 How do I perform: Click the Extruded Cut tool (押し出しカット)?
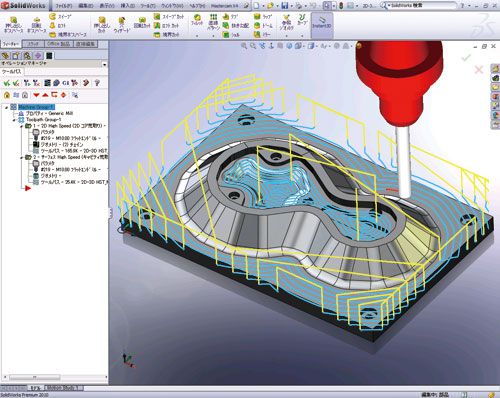click(102, 25)
